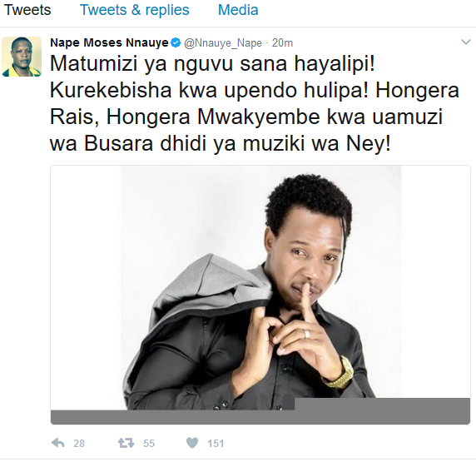This screenshot has height=467, width=476.
Task: Click the like count 151
Action: [216, 444]
